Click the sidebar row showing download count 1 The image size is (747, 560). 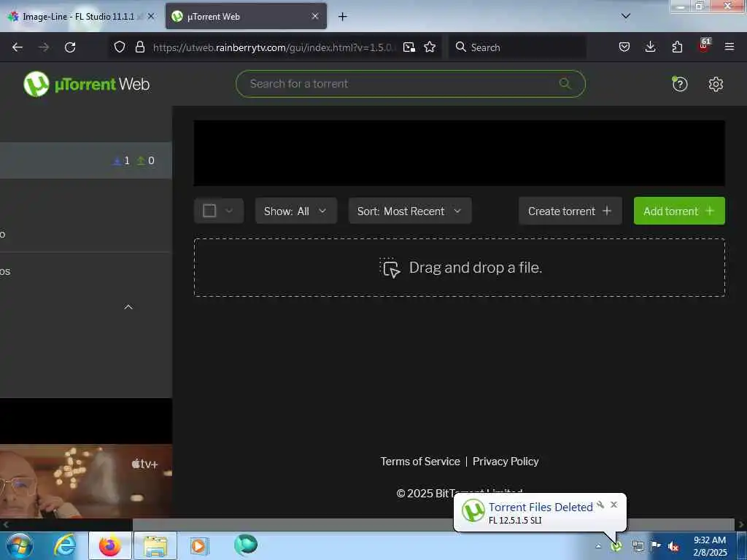(x=86, y=160)
